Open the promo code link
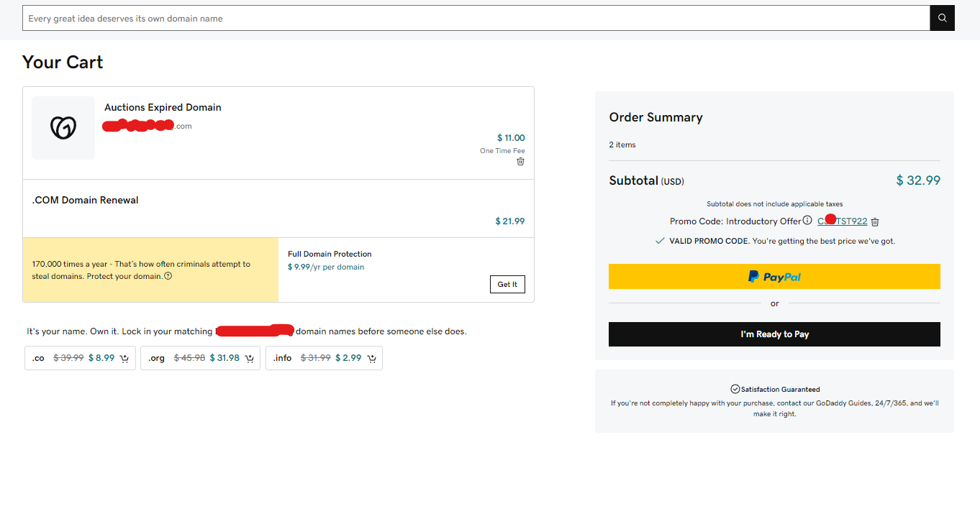This screenshot has width=980, height=509. click(x=842, y=221)
